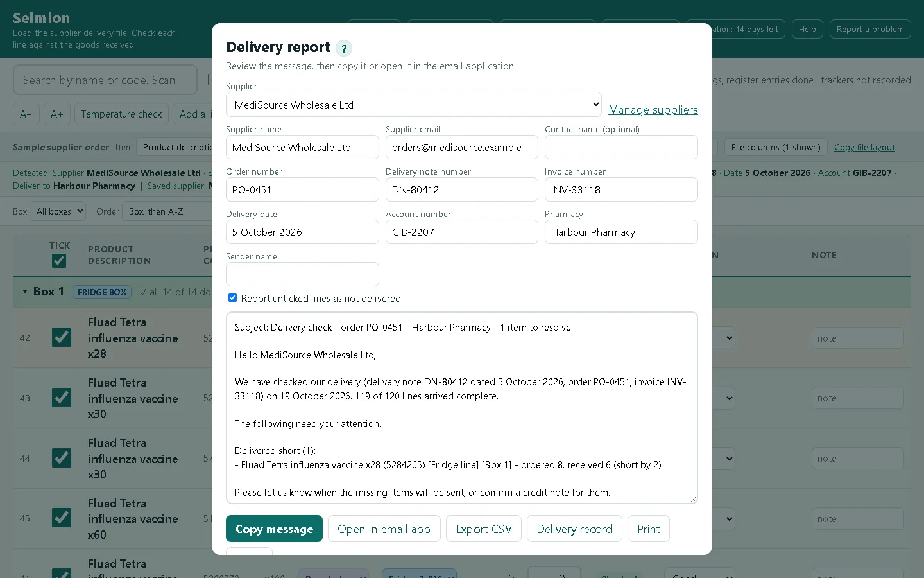This screenshot has width=924, height=578.
Task: Untick Report unticked lines as not delivered
Action: (232, 298)
